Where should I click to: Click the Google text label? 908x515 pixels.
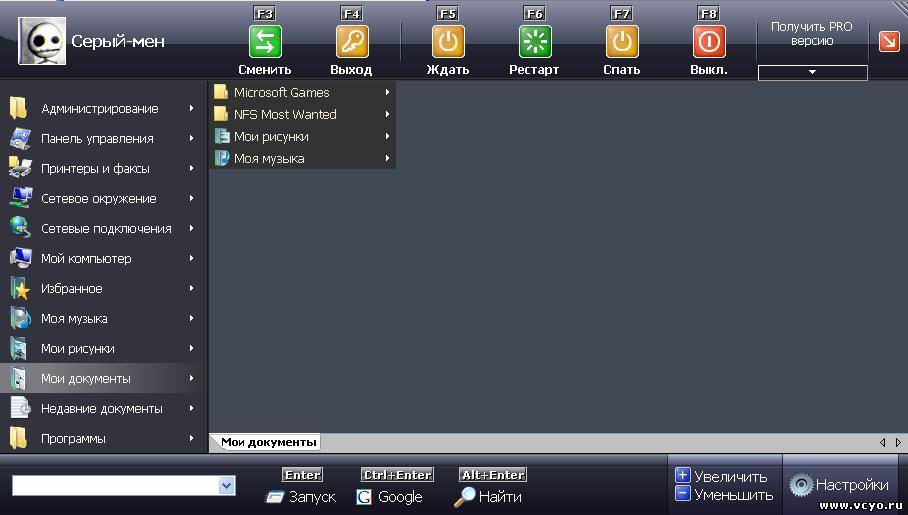pyautogui.click(x=400, y=497)
